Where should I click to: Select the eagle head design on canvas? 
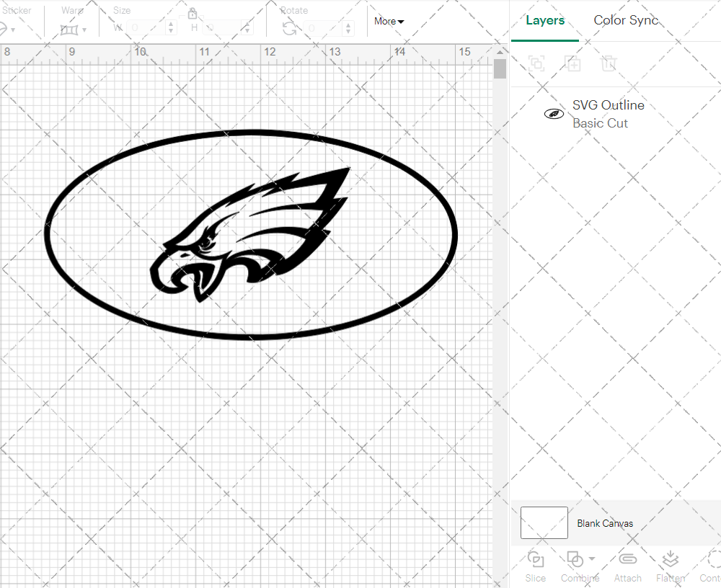249,234
